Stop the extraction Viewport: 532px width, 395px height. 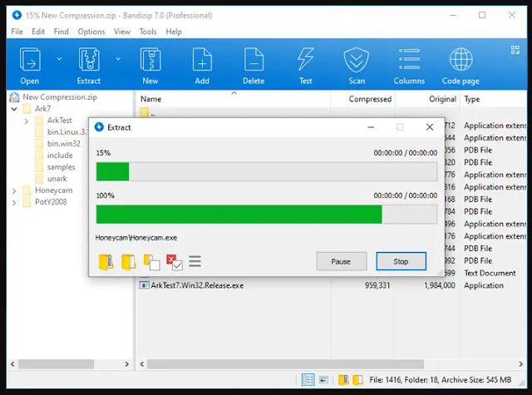pyautogui.click(x=401, y=261)
